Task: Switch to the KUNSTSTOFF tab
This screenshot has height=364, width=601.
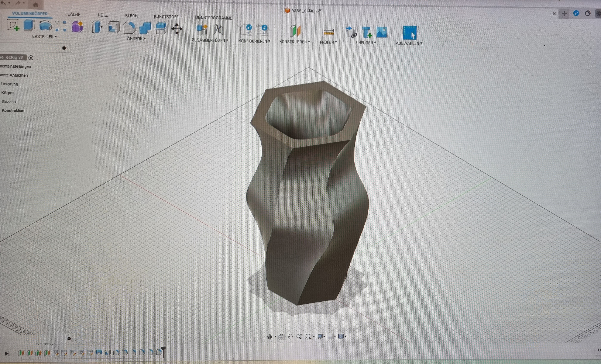Action: tap(166, 17)
